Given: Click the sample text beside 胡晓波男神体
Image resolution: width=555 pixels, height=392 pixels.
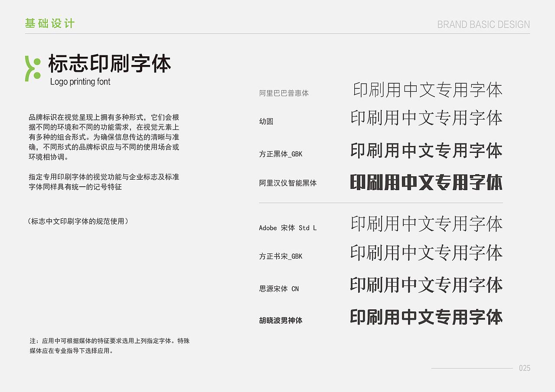Looking at the screenshot, I should point(427,317).
